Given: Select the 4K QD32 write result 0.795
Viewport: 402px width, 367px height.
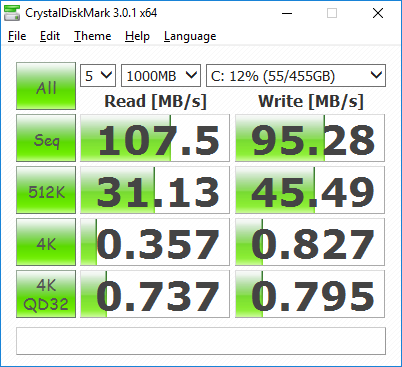Looking at the screenshot, I should pyautogui.click(x=310, y=294).
